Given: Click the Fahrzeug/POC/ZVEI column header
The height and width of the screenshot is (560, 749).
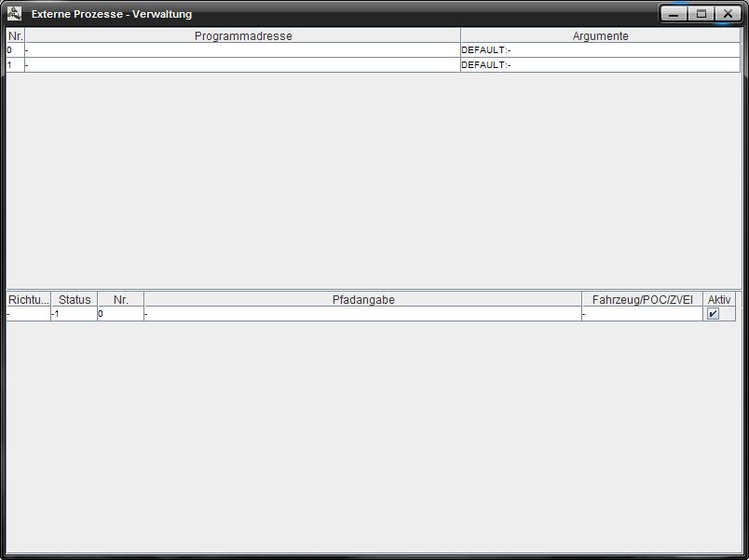Looking at the screenshot, I should coord(642,300).
